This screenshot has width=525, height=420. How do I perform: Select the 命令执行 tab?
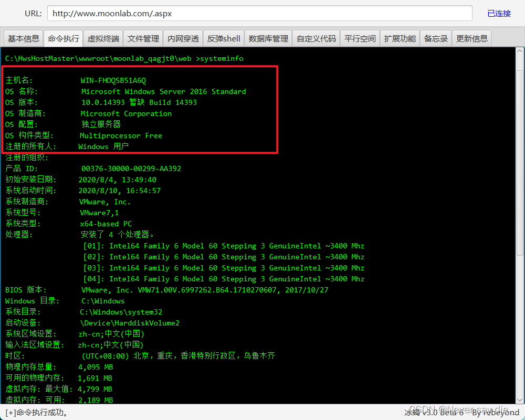pyautogui.click(x=64, y=38)
